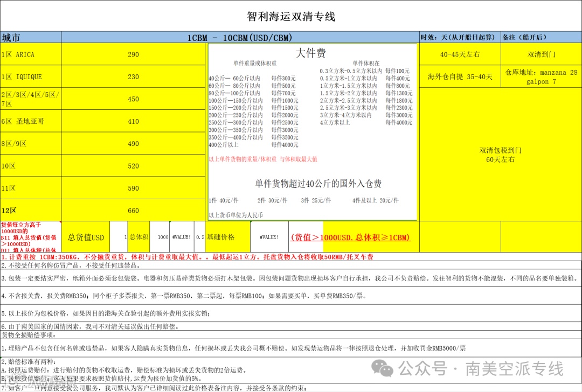Click the cell containing 0.2

click(200, 237)
